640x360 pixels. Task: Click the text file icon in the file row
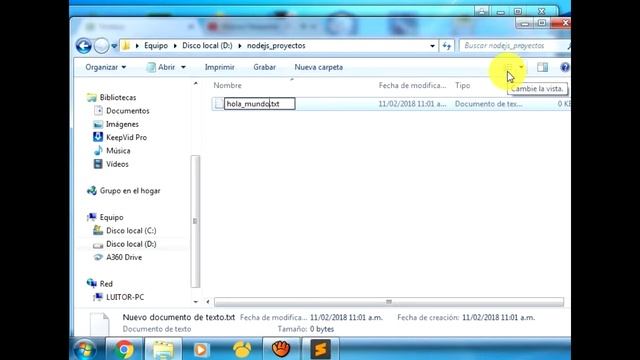[x=219, y=104]
